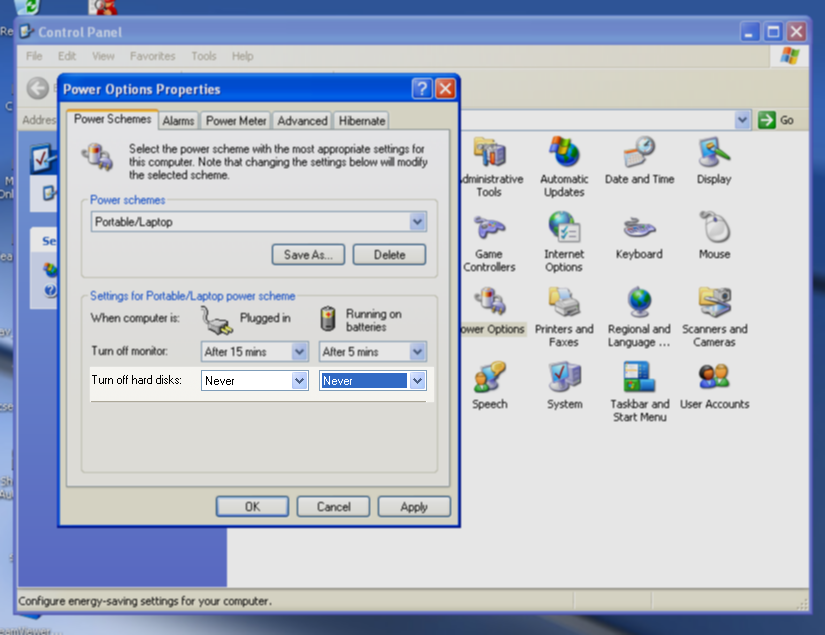The image size is (825, 635).
Task: Open the Help menu
Action: [243, 56]
